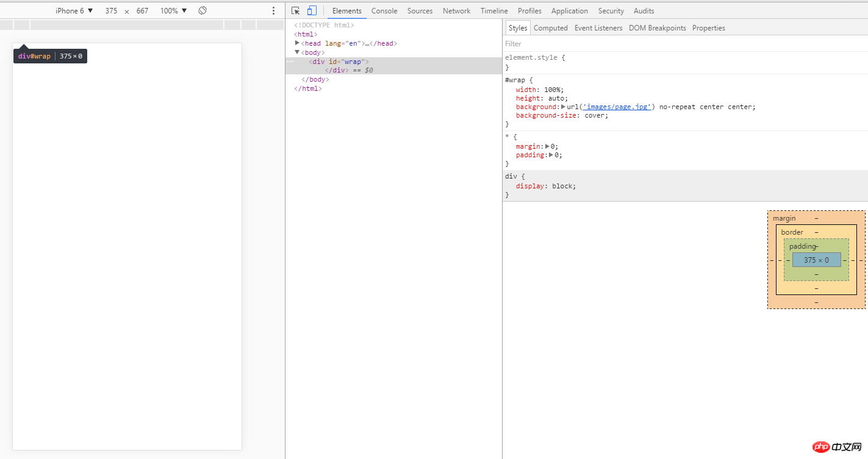Switch to the Console tab
The width and height of the screenshot is (868, 459).
[384, 11]
